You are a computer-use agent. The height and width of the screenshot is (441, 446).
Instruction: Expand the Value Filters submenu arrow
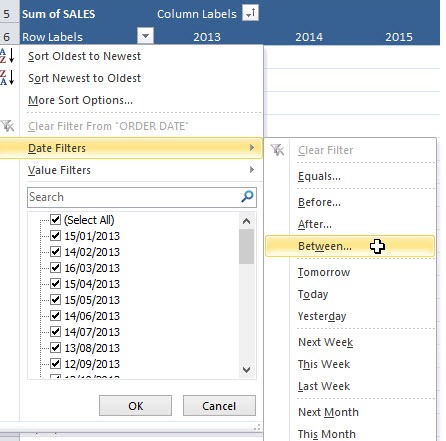252,170
